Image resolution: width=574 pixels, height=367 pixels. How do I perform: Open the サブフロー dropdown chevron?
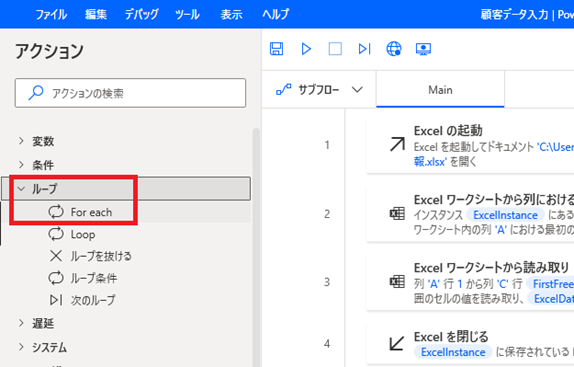(357, 90)
